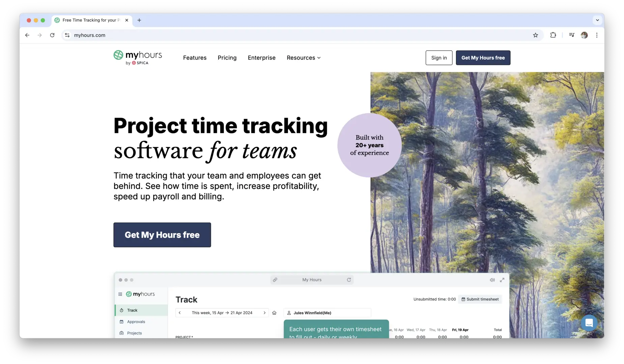
Task: Open the Chrome three-dot menu
Action: coord(597,35)
